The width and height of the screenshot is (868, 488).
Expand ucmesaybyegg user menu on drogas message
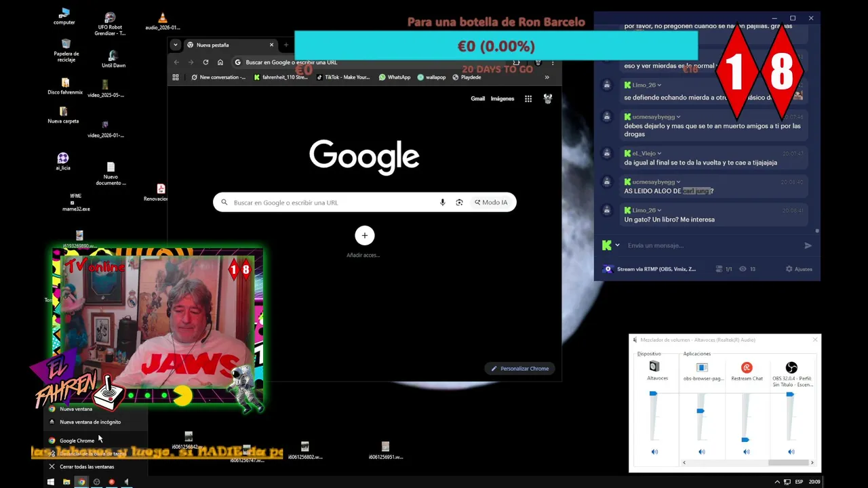tap(678, 117)
